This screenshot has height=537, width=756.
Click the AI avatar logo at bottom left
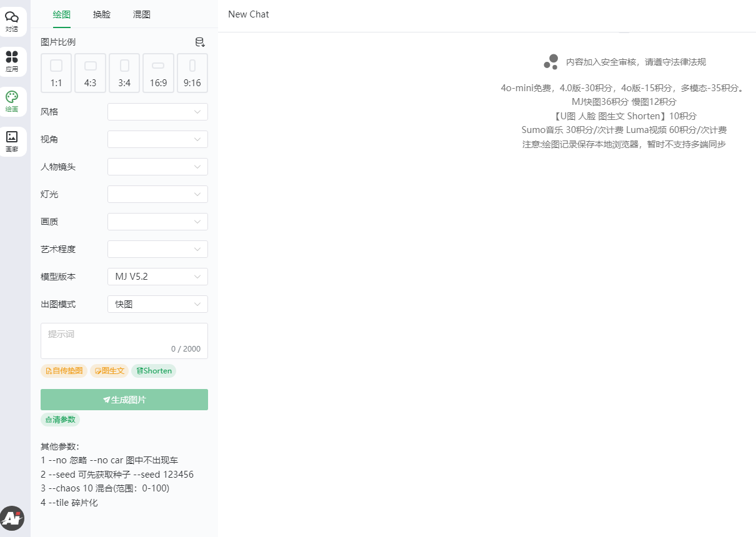click(x=12, y=518)
